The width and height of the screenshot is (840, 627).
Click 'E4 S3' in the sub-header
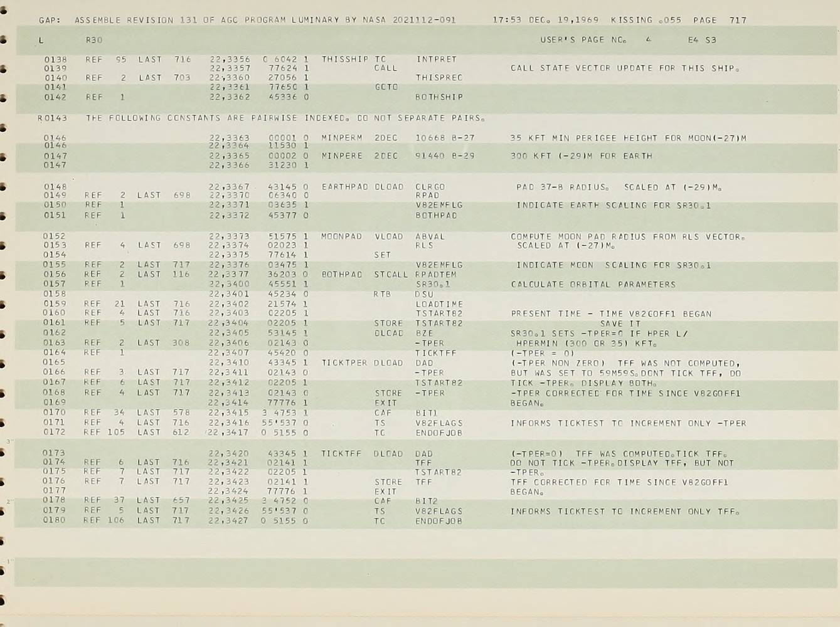click(x=702, y=40)
